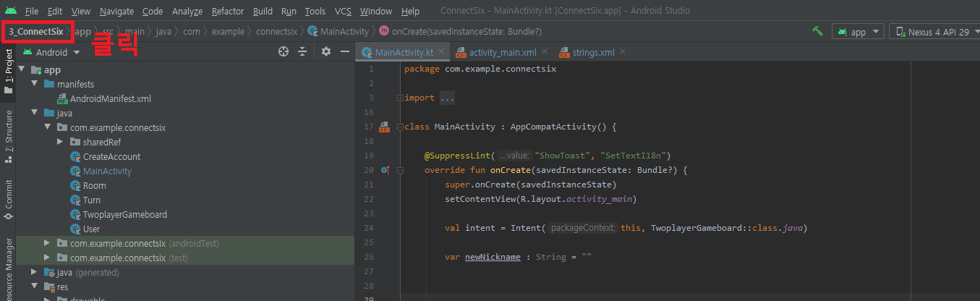Open the Project tool window tab
The width and height of the screenshot is (980, 301).
[x=8, y=72]
